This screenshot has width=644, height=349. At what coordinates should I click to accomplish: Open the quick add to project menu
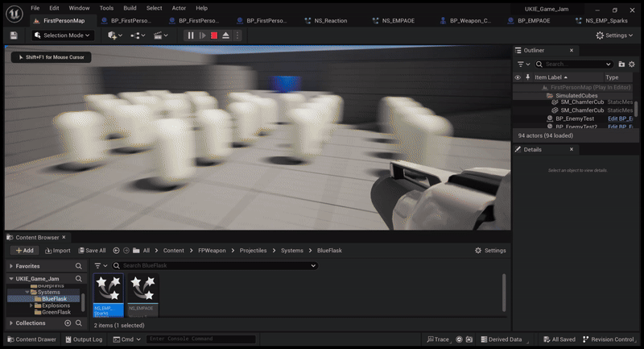click(x=114, y=35)
